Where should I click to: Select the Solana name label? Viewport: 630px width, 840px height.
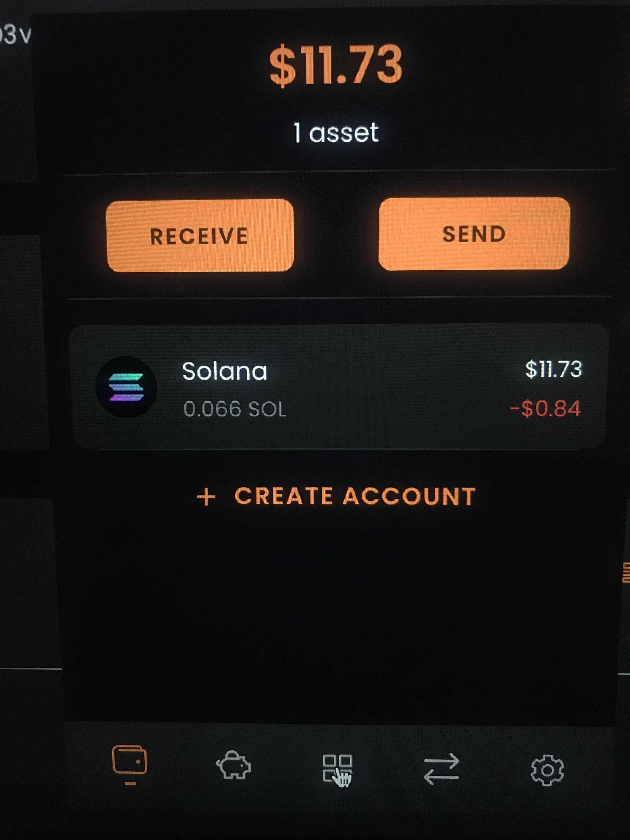pyautogui.click(x=225, y=371)
